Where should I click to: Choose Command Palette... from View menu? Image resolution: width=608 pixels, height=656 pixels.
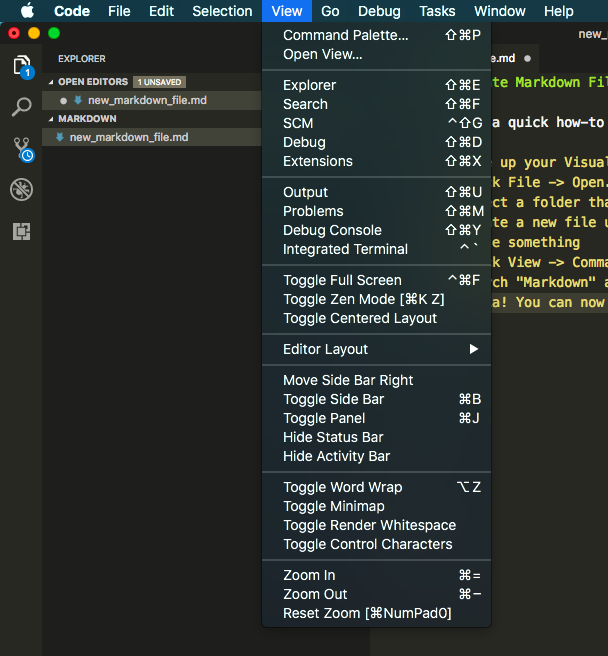click(x=345, y=35)
